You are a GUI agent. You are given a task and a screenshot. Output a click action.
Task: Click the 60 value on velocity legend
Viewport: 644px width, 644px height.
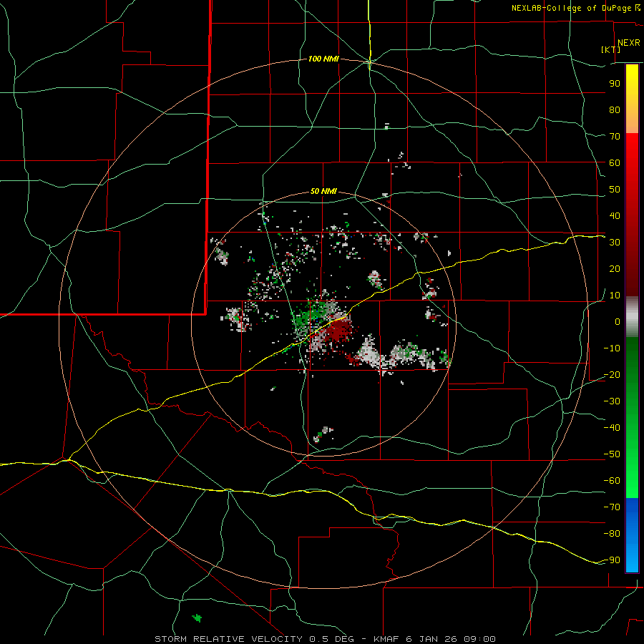pos(615,162)
